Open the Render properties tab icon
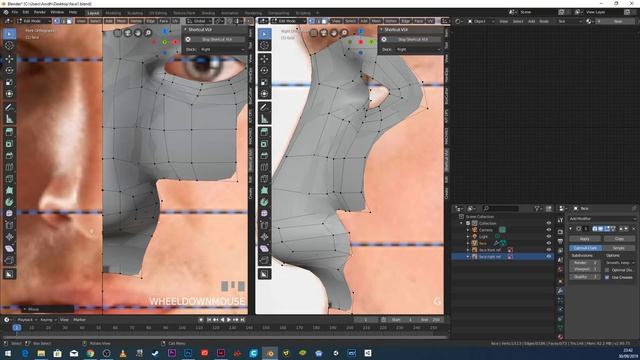This screenshot has height=360, width=640. (x=560, y=232)
